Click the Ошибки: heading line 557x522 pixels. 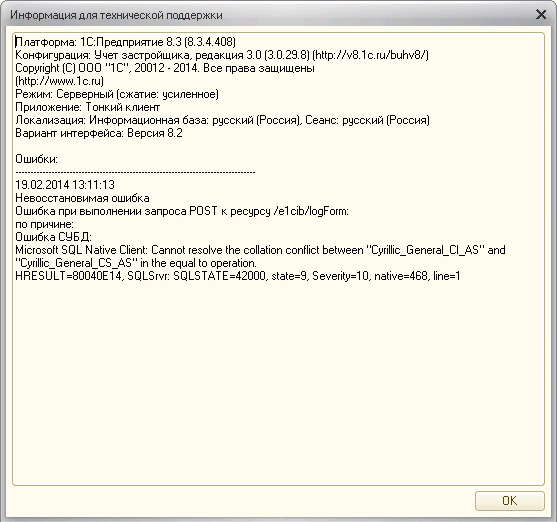pyautogui.click(x=36, y=159)
